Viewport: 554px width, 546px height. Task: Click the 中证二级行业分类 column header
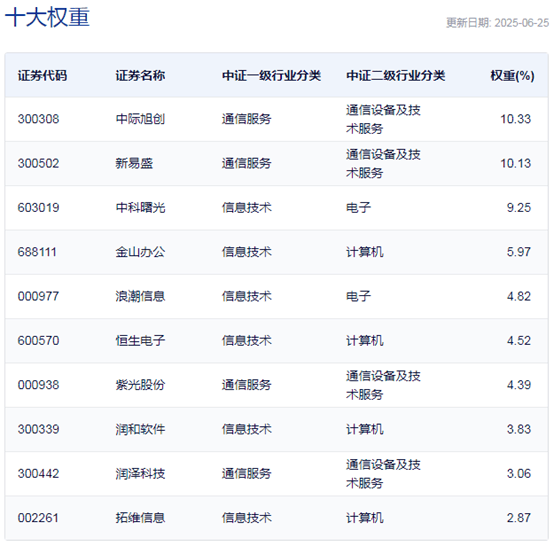(395, 75)
